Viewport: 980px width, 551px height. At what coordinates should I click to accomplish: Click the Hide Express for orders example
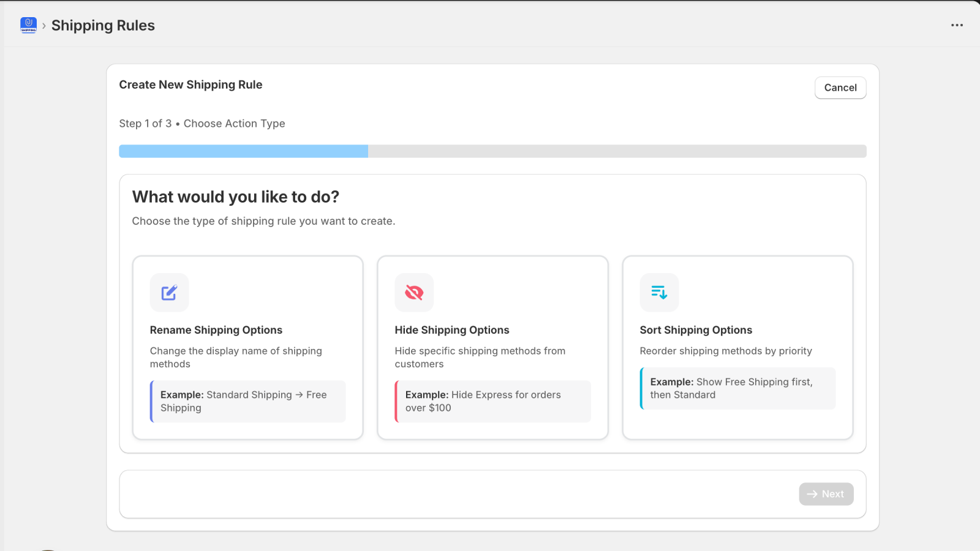pyautogui.click(x=493, y=402)
